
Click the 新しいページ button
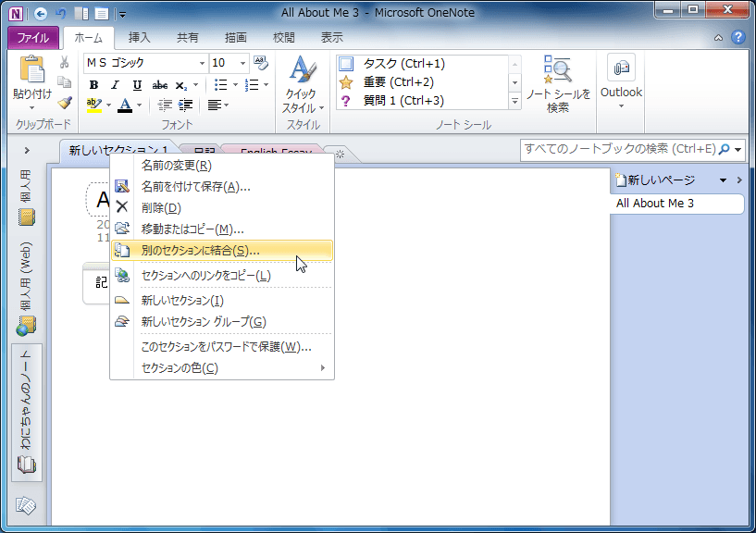[x=656, y=180]
